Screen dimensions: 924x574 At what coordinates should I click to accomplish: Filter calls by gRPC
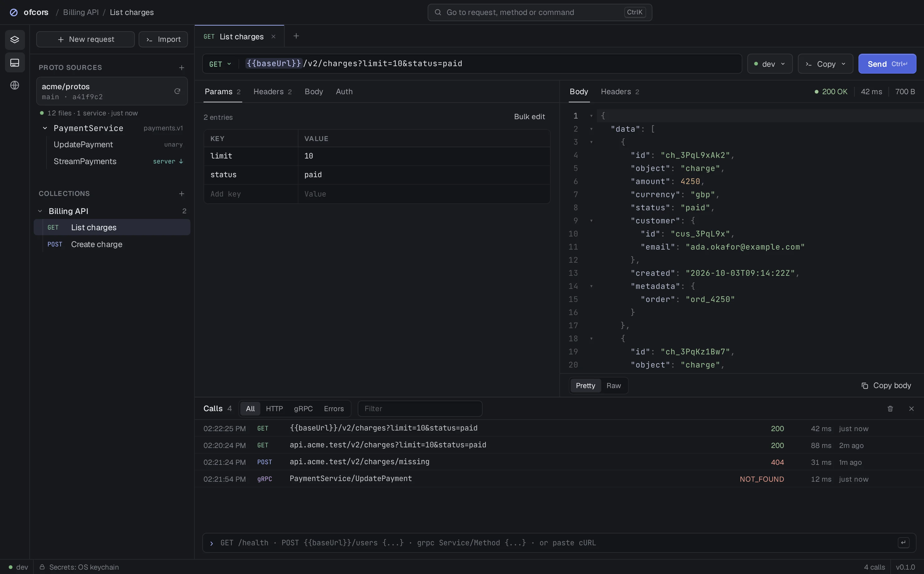click(303, 408)
